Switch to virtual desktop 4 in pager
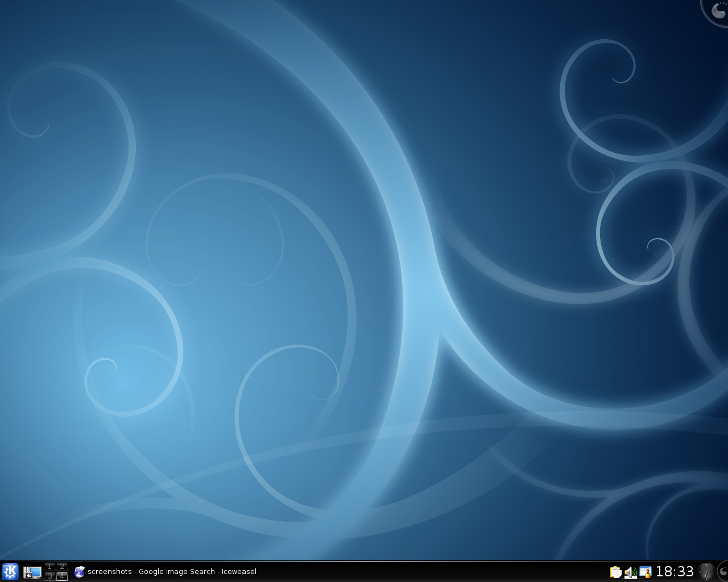 pos(62,576)
